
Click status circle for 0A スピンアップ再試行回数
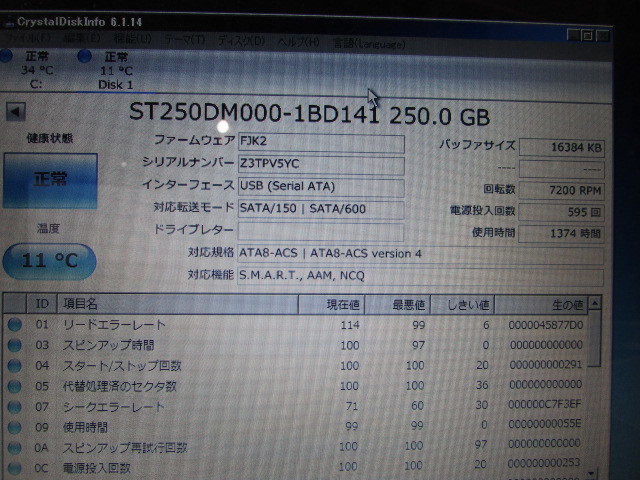pos(15,448)
